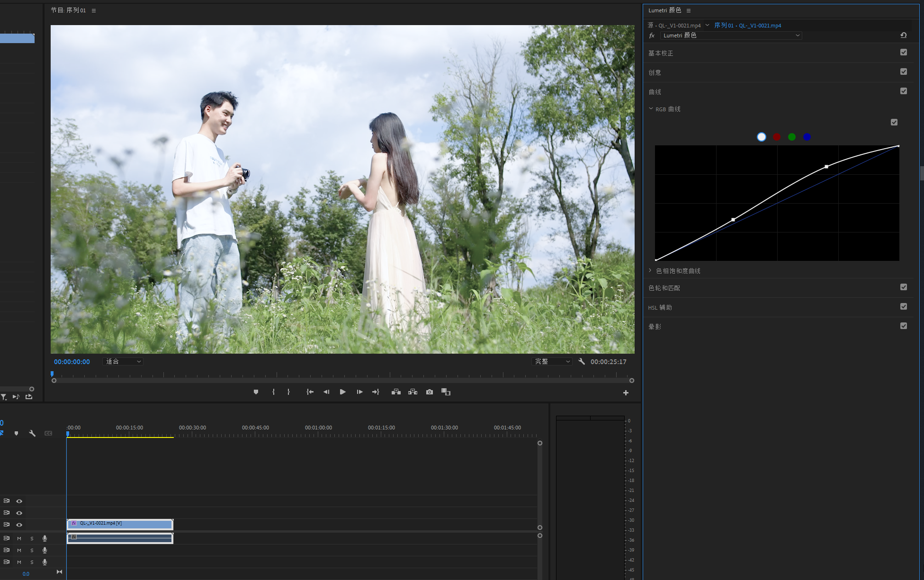Disable the 基本校正 section checkbox
Viewport: 924px width, 580px height.
(x=903, y=53)
